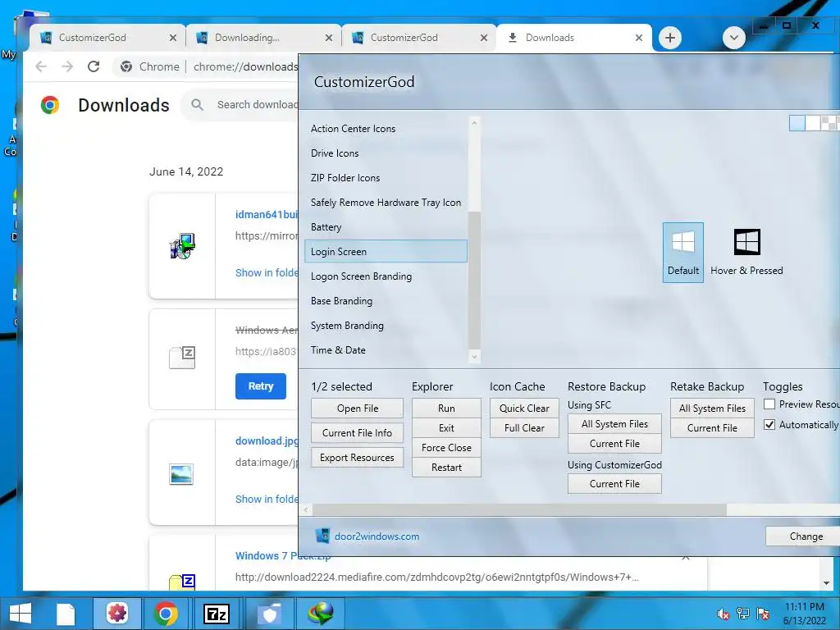
Task: Click Export Resources button
Action: (358, 458)
